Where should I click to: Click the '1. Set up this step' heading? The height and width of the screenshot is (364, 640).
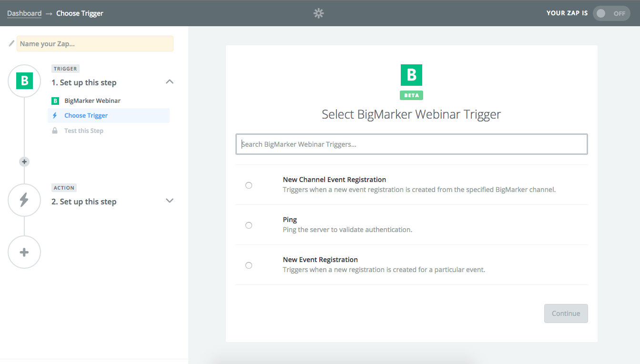(x=84, y=82)
